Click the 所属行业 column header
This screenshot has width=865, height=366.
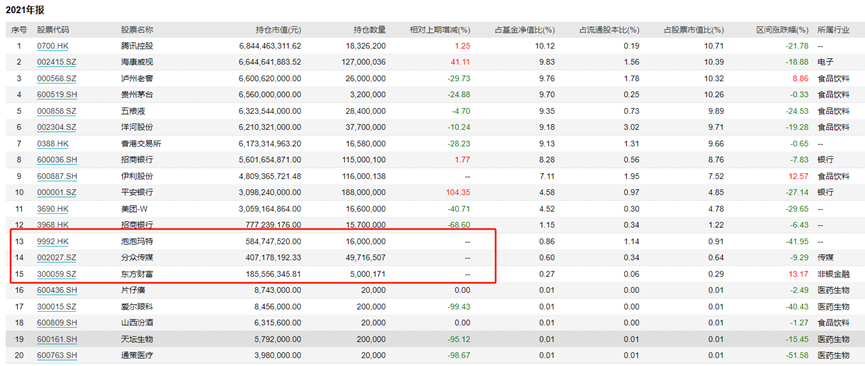coord(833,30)
